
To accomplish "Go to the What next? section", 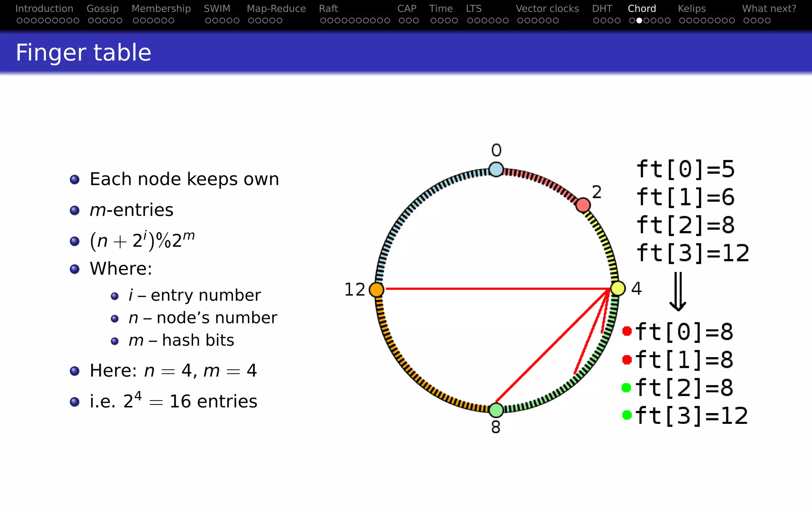I will 769,8.
